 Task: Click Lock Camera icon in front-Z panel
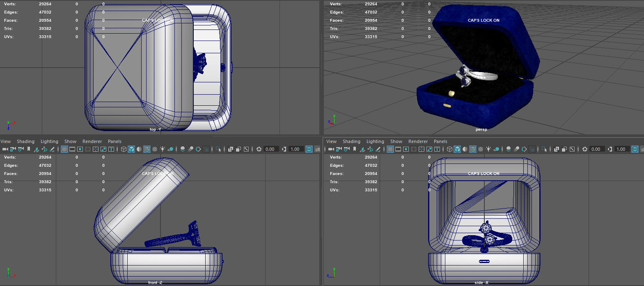coord(13,149)
